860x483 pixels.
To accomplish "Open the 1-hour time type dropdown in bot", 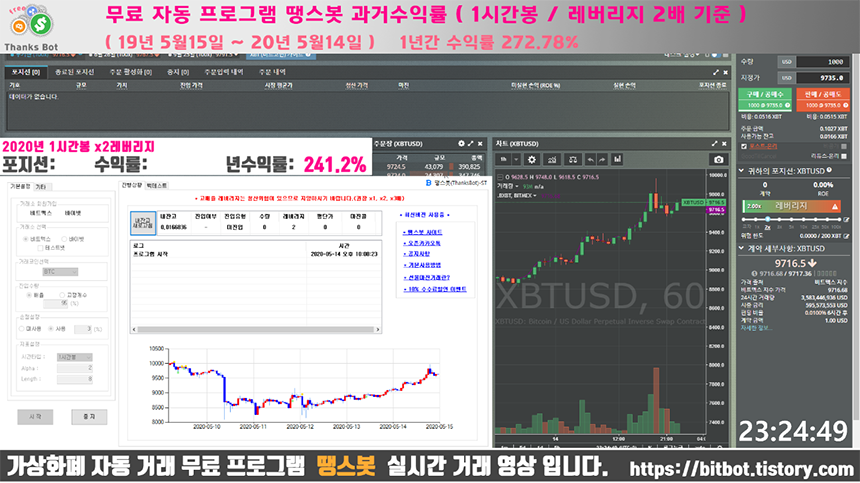I will pos(75,357).
